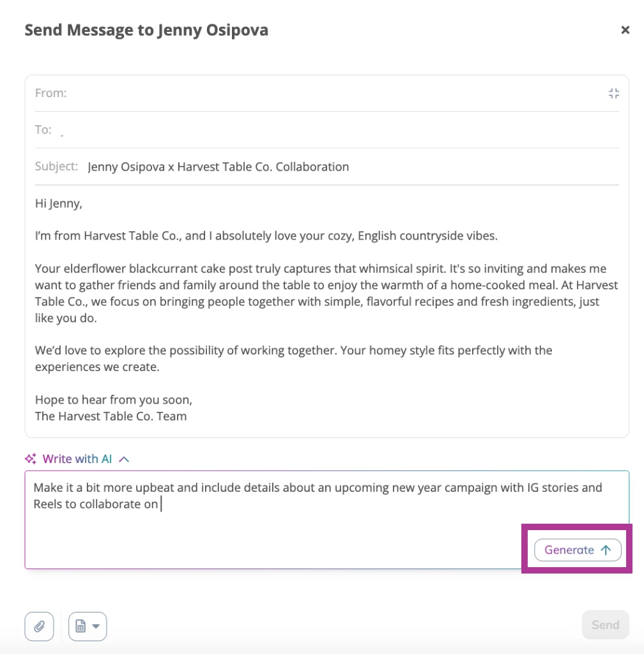Viewport: 644px width, 654px height.
Task: Click the From field
Action: [x=326, y=93]
